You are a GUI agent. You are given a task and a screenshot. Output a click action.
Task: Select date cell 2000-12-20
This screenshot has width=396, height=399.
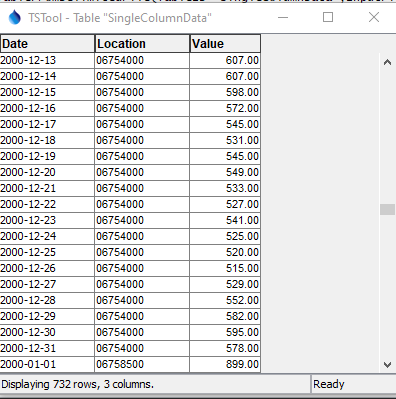pyautogui.click(x=47, y=172)
